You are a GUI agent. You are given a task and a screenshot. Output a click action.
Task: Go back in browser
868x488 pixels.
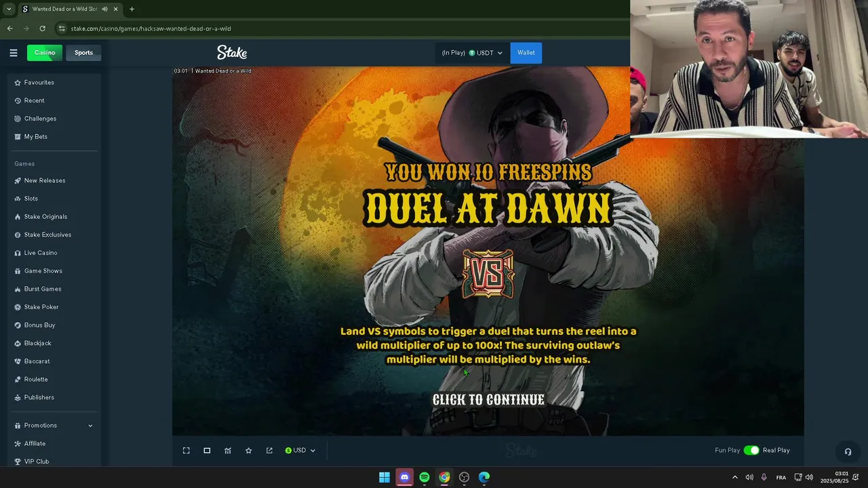pyautogui.click(x=9, y=28)
